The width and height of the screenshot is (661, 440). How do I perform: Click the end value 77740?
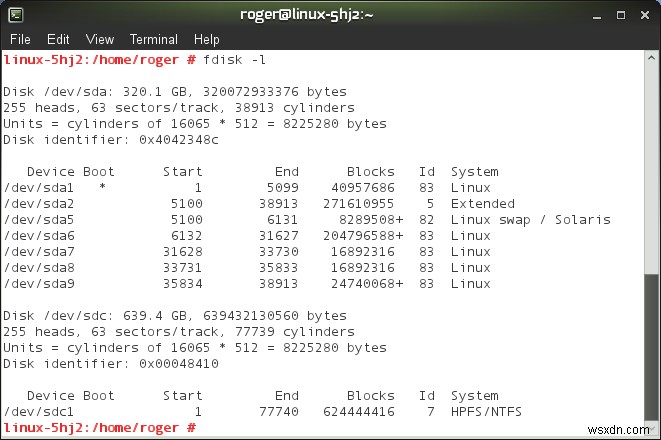tap(279, 411)
